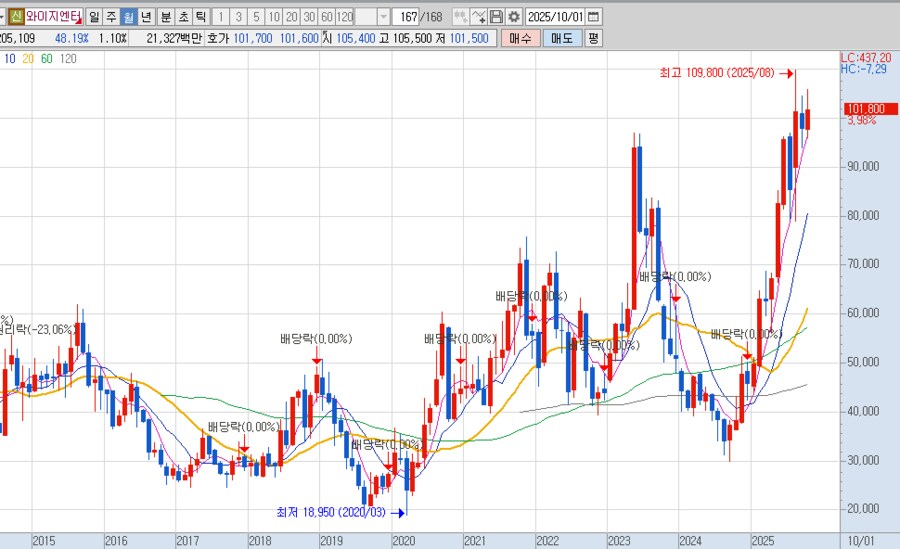Viewport: 900px width, 549px height.
Task: Expand the interval dropdown after 120
Action: coord(383,17)
